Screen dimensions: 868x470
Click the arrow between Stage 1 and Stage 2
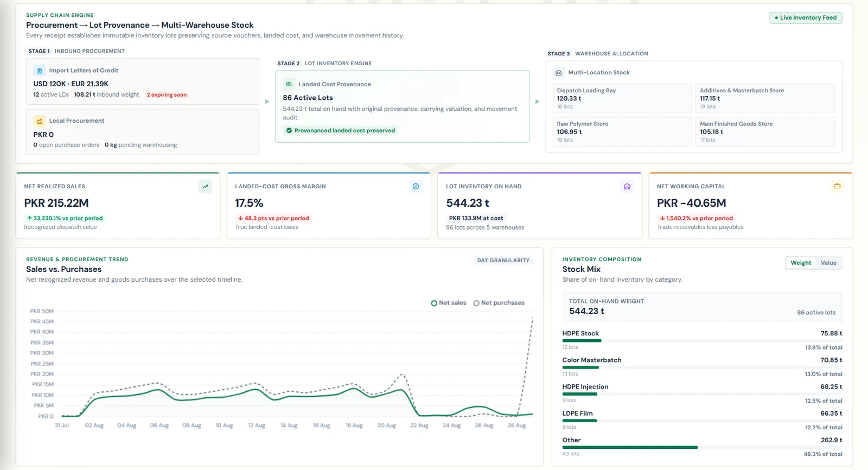tap(267, 101)
